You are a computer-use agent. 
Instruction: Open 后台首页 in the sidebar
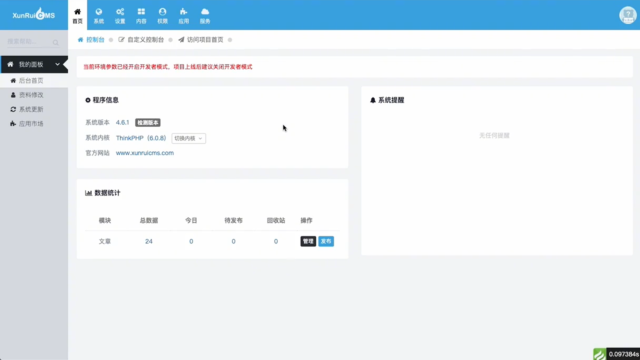[34, 80]
